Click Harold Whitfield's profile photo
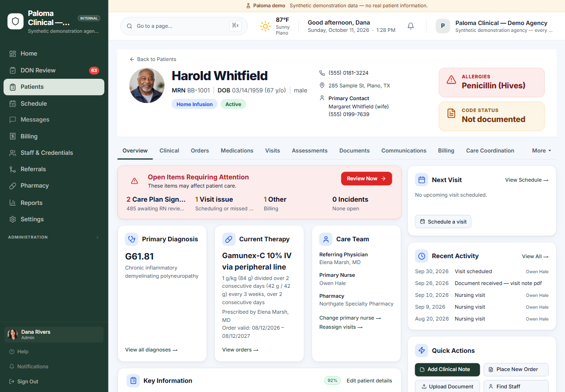This screenshot has height=392, width=565. click(147, 86)
